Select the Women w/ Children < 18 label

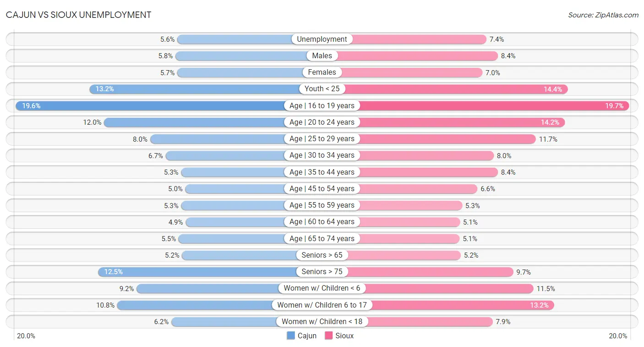pos(322,321)
